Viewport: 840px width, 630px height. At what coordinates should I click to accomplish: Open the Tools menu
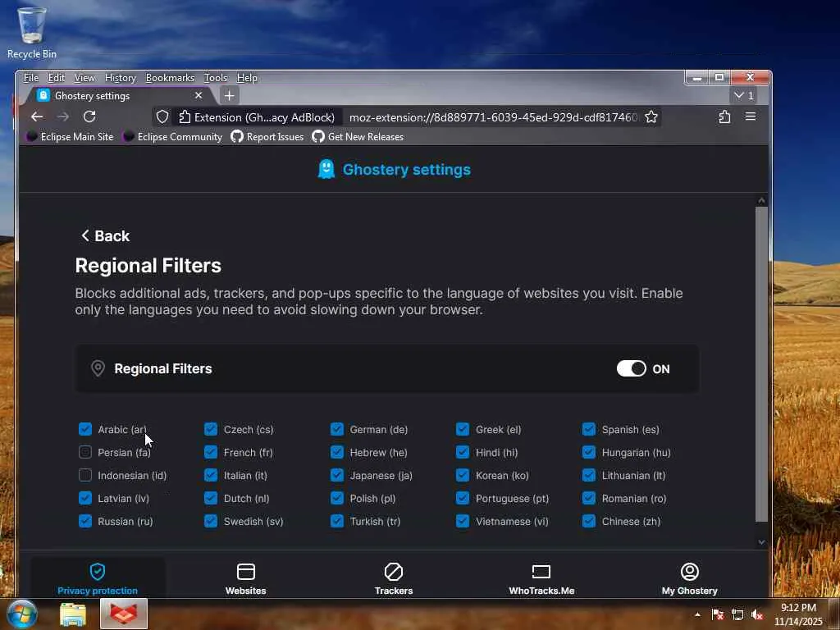216,78
